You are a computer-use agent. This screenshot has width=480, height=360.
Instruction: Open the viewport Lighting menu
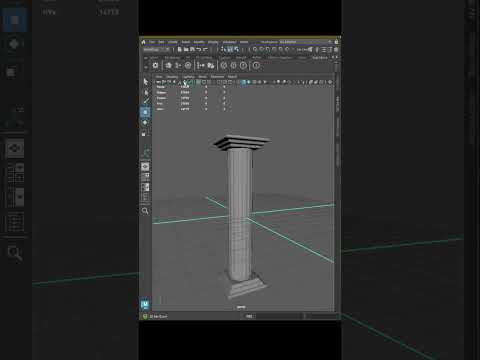(188, 77)
